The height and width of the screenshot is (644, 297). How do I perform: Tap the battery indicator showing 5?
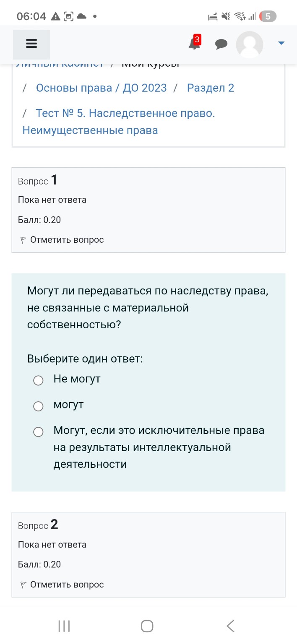point(267,16)
